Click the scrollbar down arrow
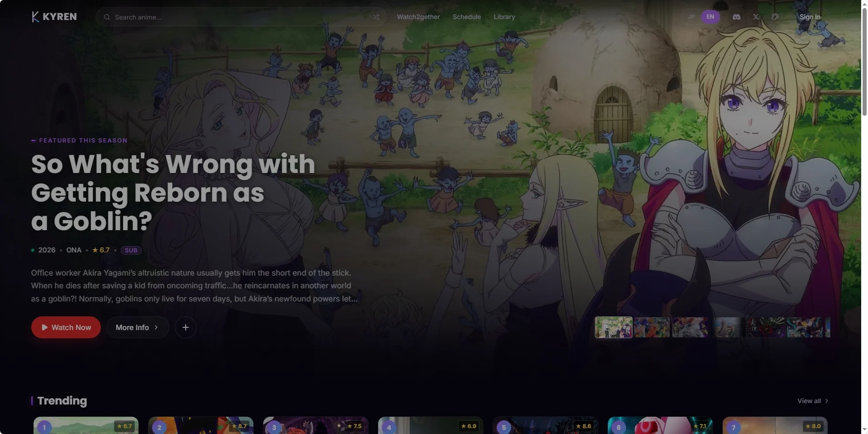This screenshot has width=868, height=434. (864, 429)
